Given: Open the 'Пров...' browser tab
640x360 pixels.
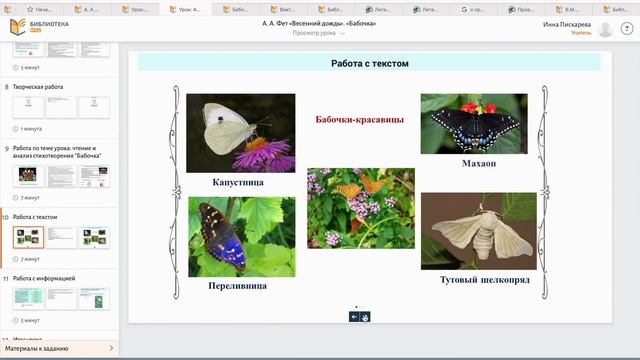Looking at the screenshot, I should pos(521,9).
